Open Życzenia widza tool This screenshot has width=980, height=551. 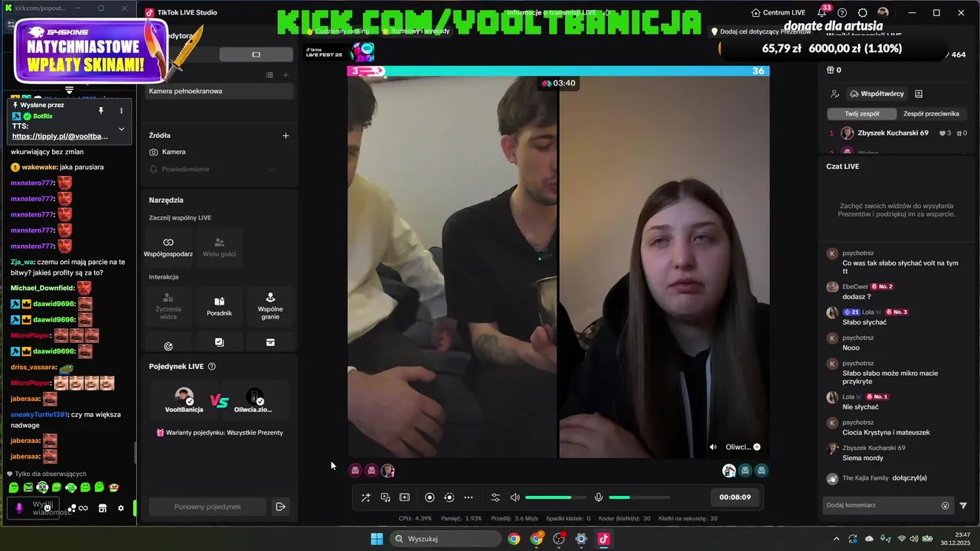pyautogui.click(x=168, y=305)
